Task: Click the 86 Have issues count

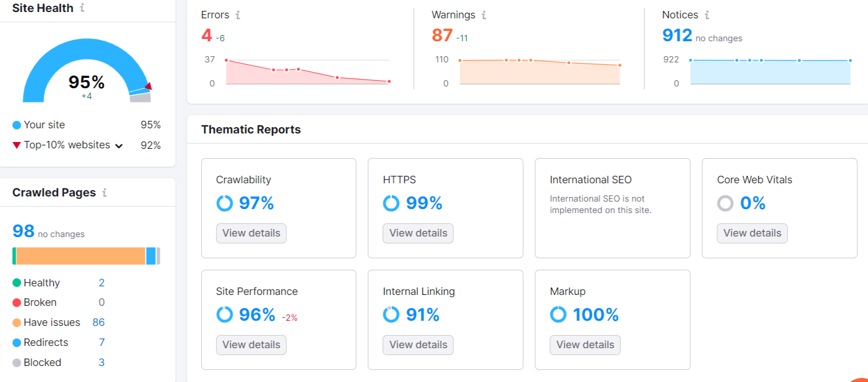Action: (98, 322)
